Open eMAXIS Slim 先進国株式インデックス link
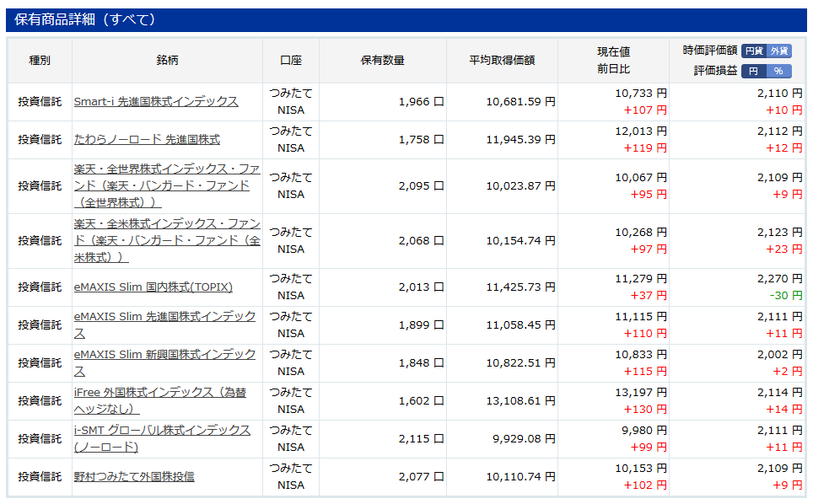Viewport: 813px width, 504px height. (x=165, y=324)
